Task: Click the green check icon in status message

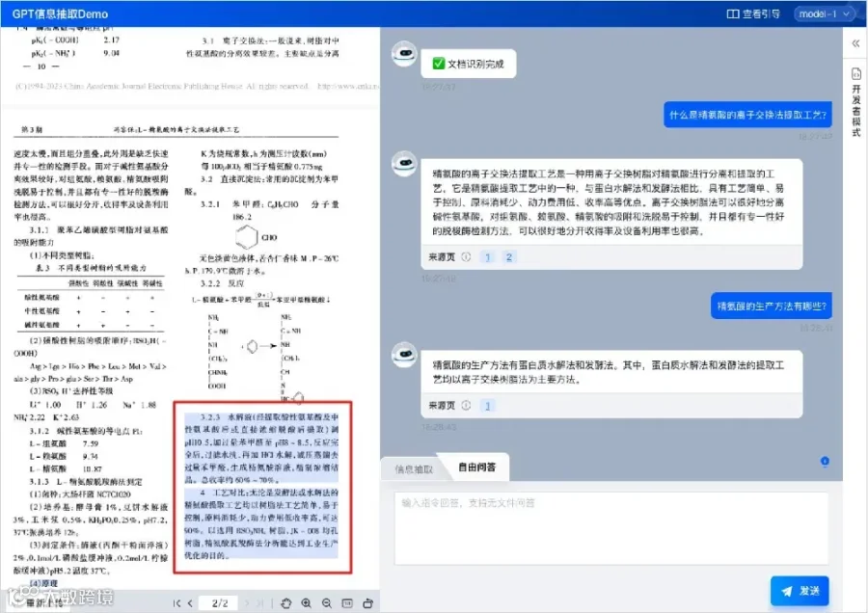Action: pos(439,64)
